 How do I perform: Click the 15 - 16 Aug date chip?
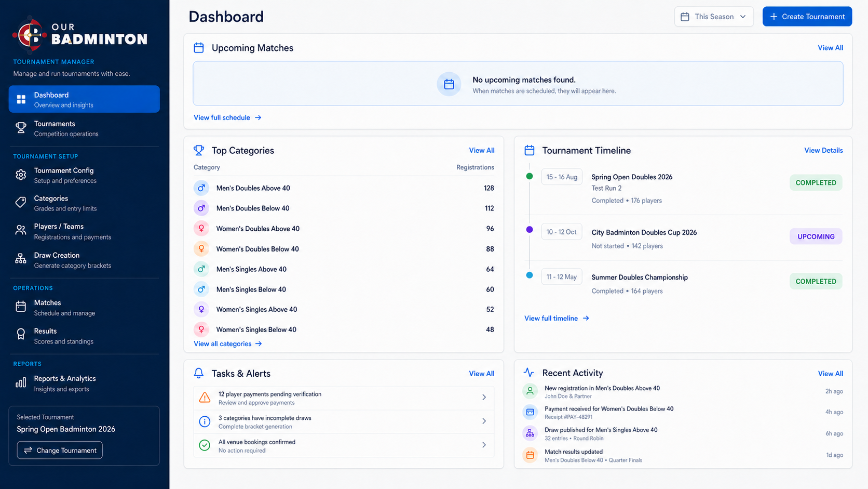click(x=562, y=177)
